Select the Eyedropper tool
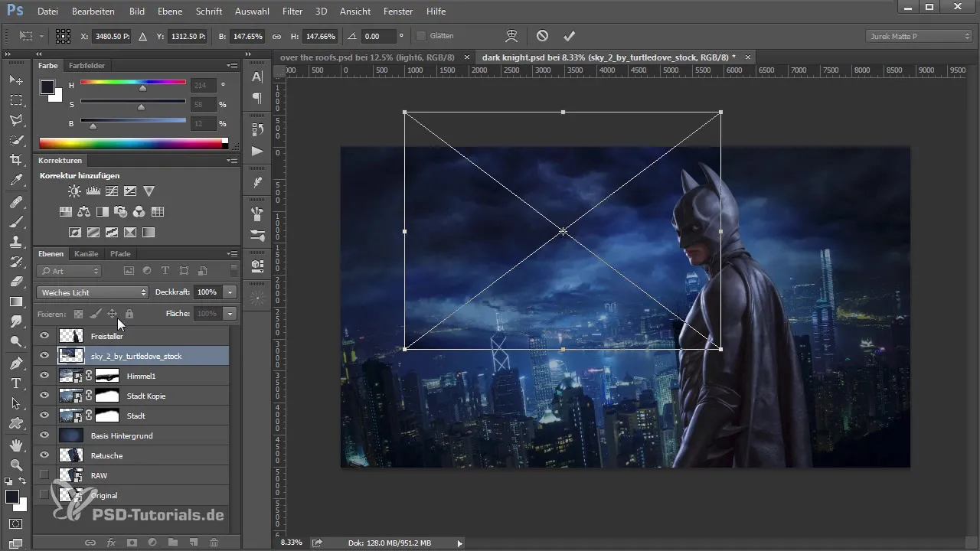 (x=15, y=180)
